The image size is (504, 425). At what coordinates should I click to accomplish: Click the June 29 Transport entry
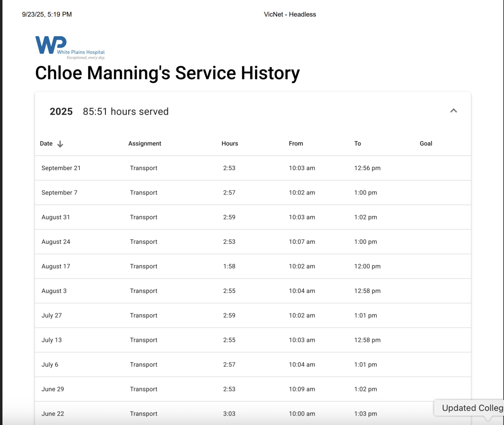point(144,389)
